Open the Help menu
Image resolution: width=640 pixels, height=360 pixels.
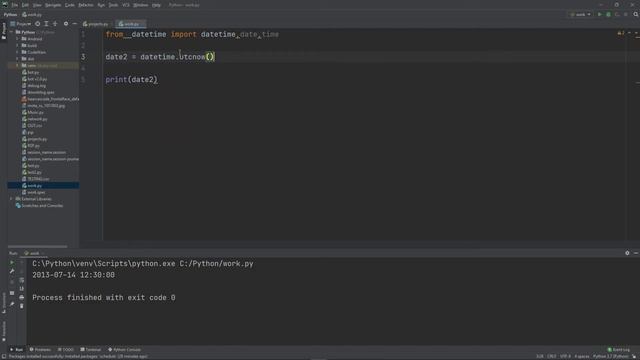[x=156, y=5]
